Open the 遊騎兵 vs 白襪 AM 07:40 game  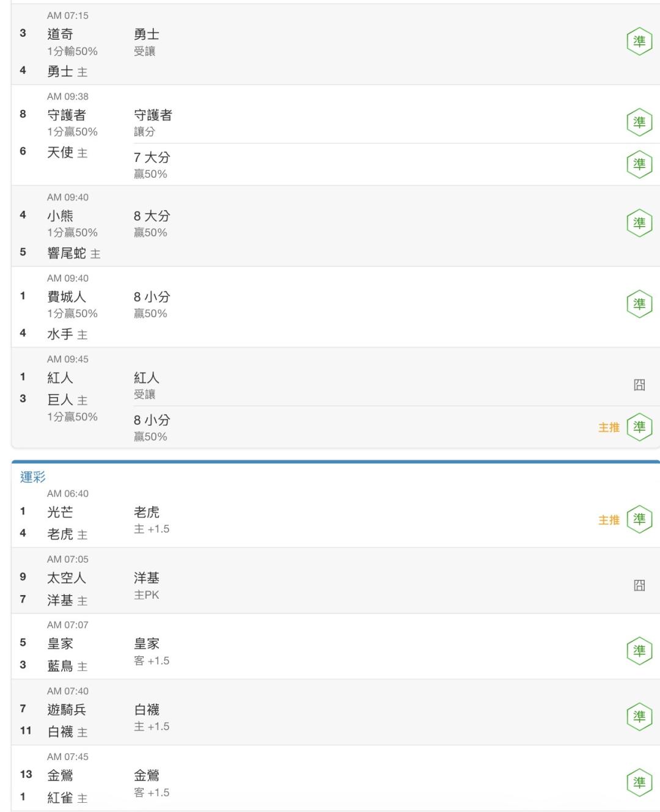[x=335, y=712]
